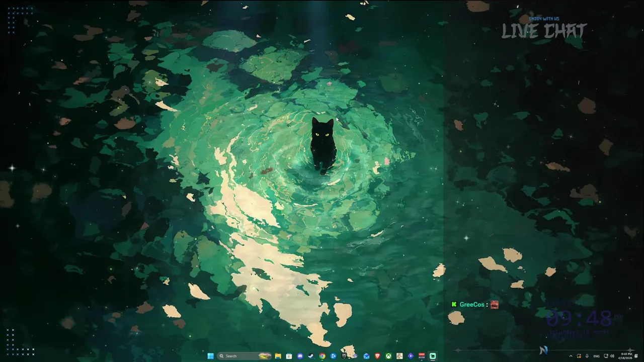Viewport: 644px width, 362px height.
Task: Click the emote image after GreeCos
Action: (495, 305)
